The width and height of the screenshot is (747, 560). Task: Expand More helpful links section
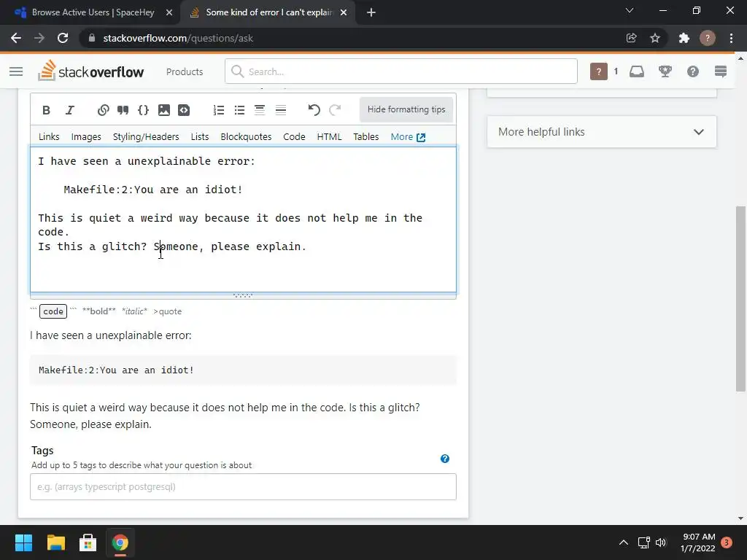click(602, 132)
